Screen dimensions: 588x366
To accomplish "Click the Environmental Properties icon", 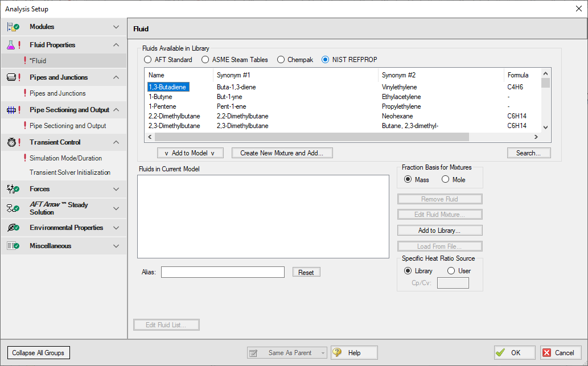I will point(13,228).
